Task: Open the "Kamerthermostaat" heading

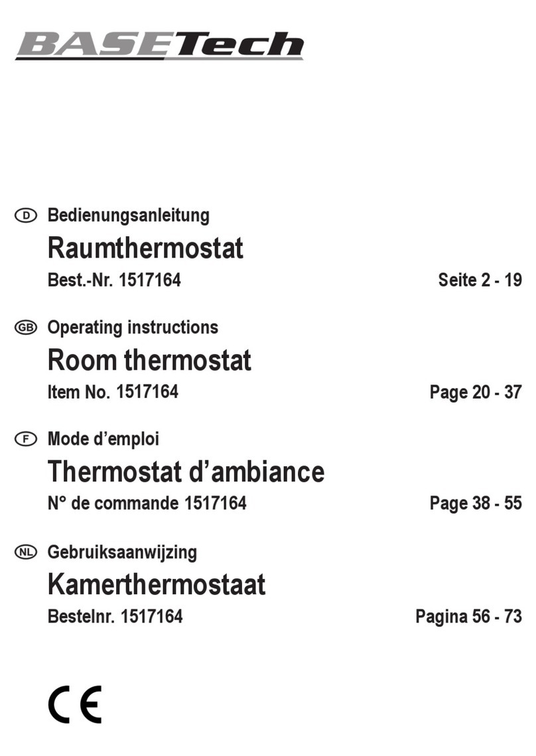Action: [157, 585]
